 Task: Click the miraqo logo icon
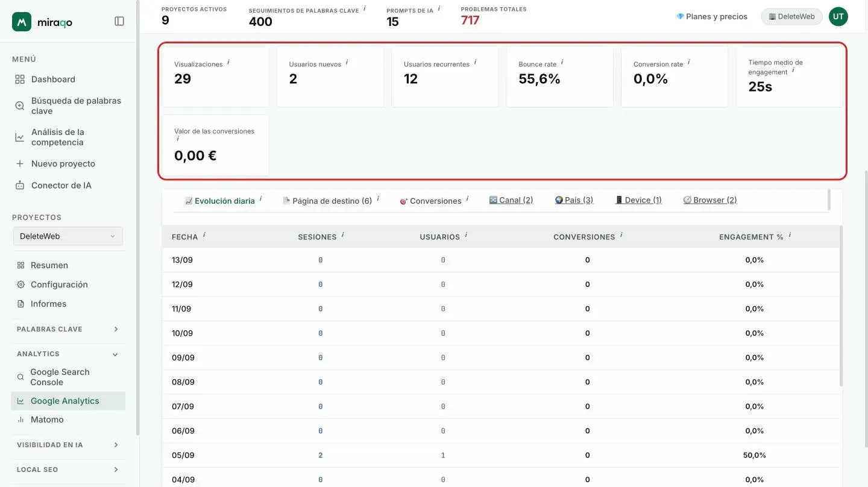pos(22,22)
